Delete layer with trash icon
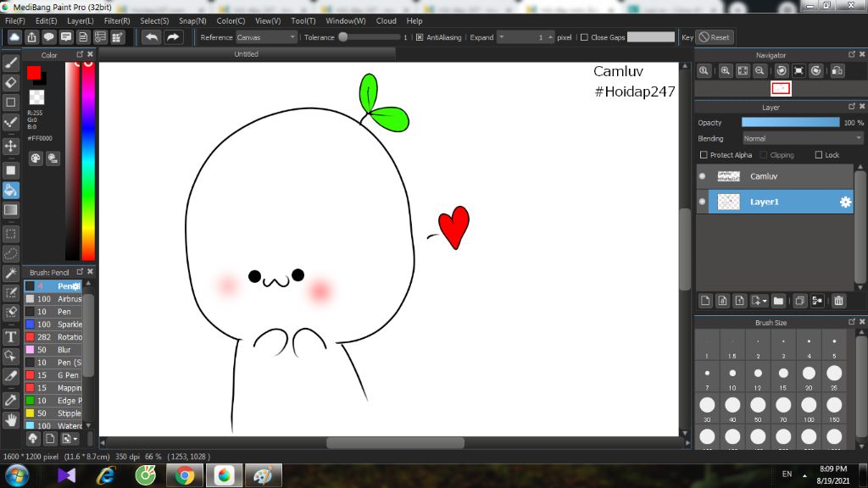868x488 pixels. point(838,301)
